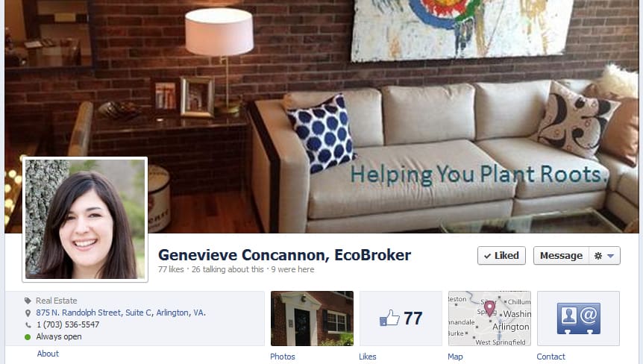Click the phone icon next to number
643x364 pixels.
(28, 324)
